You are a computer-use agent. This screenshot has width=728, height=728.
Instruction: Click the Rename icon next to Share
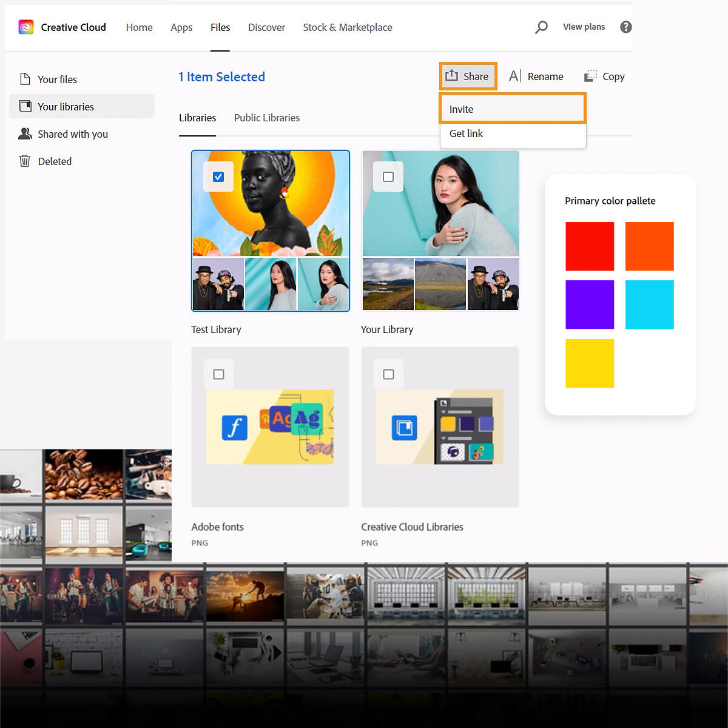click(x=514, y=76)
